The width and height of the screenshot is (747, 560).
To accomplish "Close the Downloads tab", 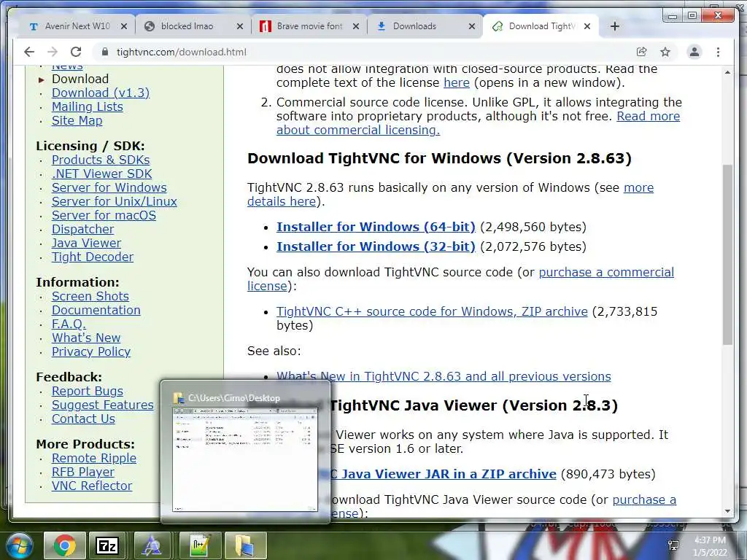I will click(x=472, y=27).
